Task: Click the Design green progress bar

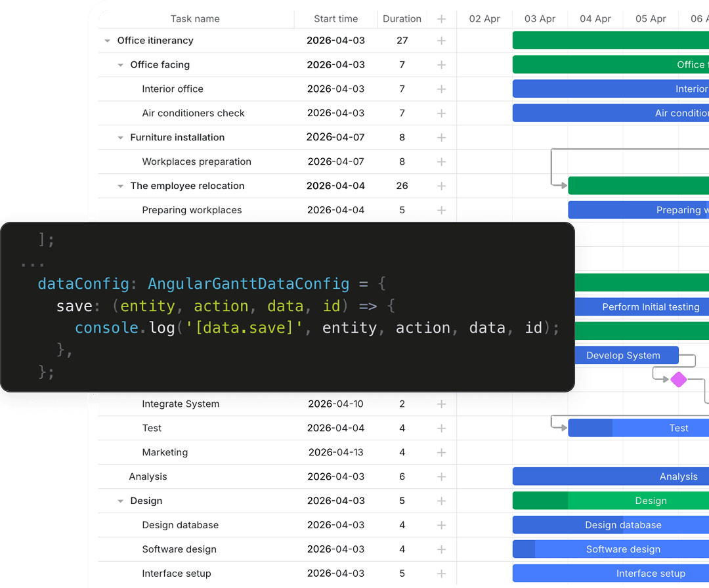Action: pyautogui.click(x=611, y=501)
